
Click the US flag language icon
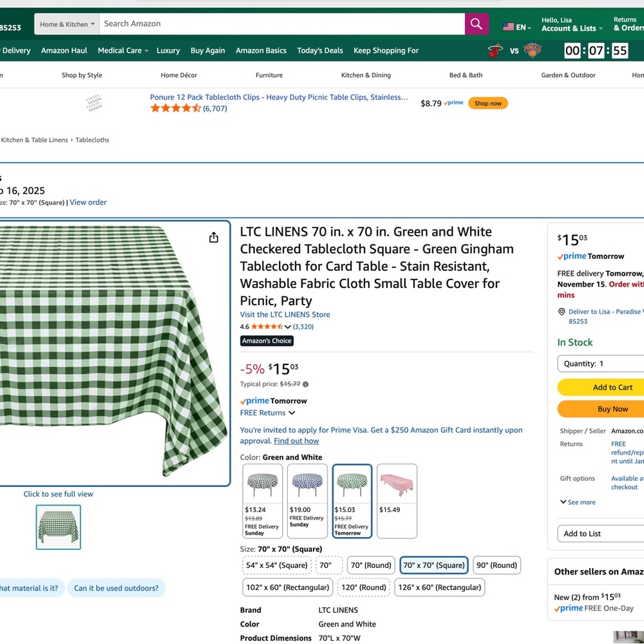click(507, 27)
